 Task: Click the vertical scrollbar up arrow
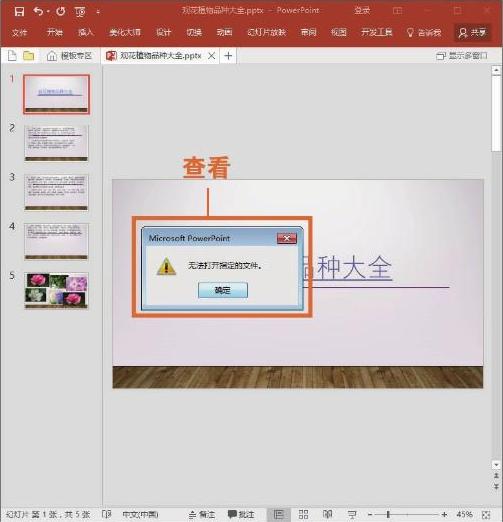tap(496, 70)
